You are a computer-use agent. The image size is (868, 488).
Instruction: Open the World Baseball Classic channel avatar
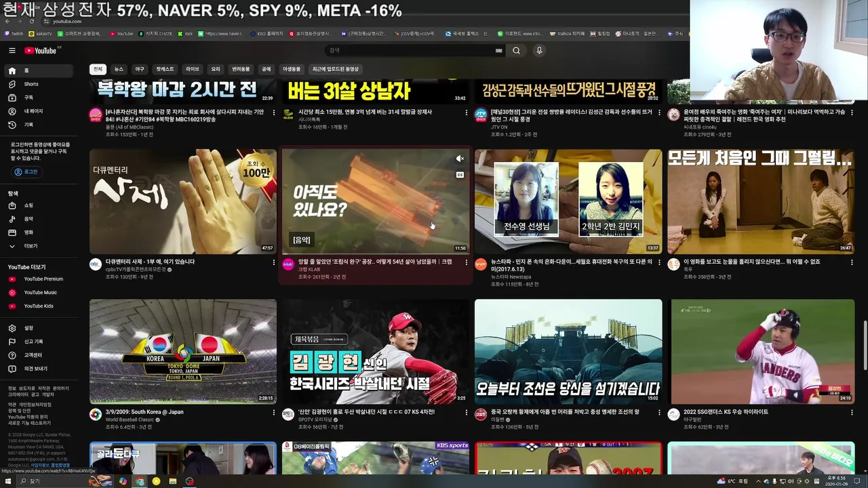point(96,414)
